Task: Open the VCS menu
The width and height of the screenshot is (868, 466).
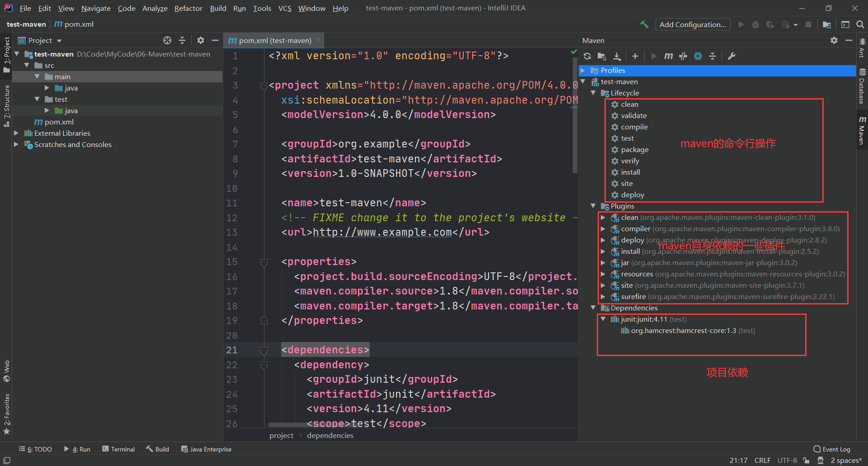Action: pos(285,8)
